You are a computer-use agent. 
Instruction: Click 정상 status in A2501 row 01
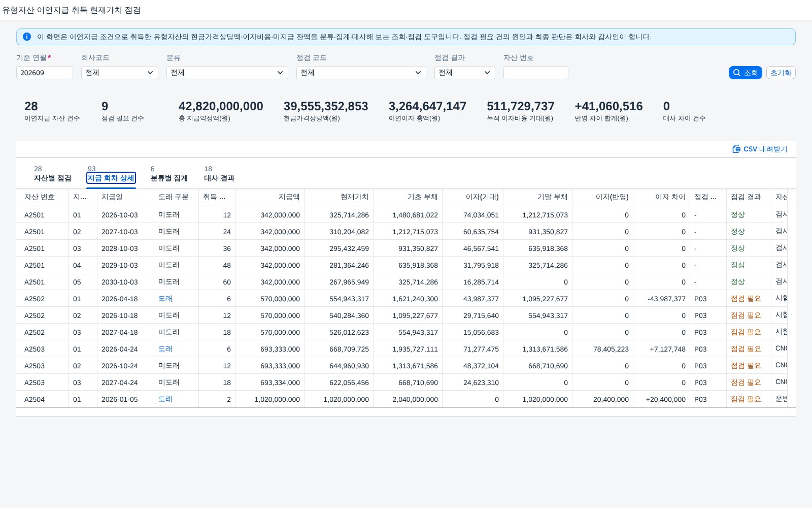tap(737, 215)
